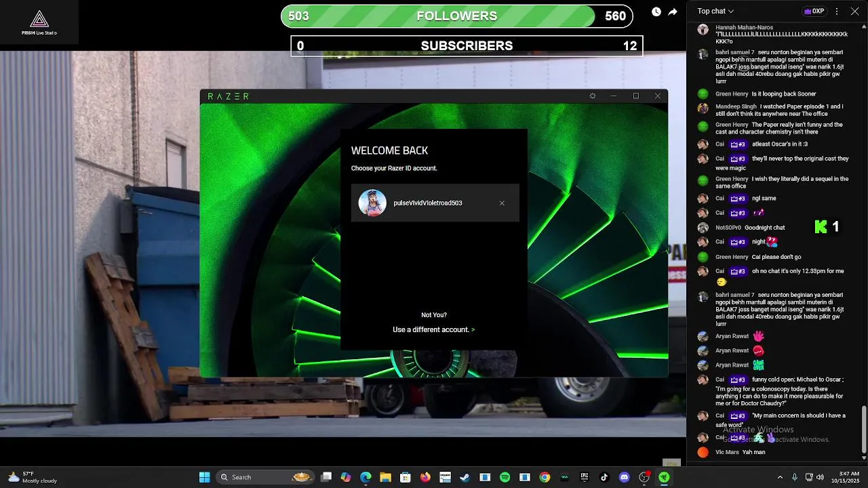Click Mandeep Singh username in chat
868x488 pixels.
tap(736, 106)
